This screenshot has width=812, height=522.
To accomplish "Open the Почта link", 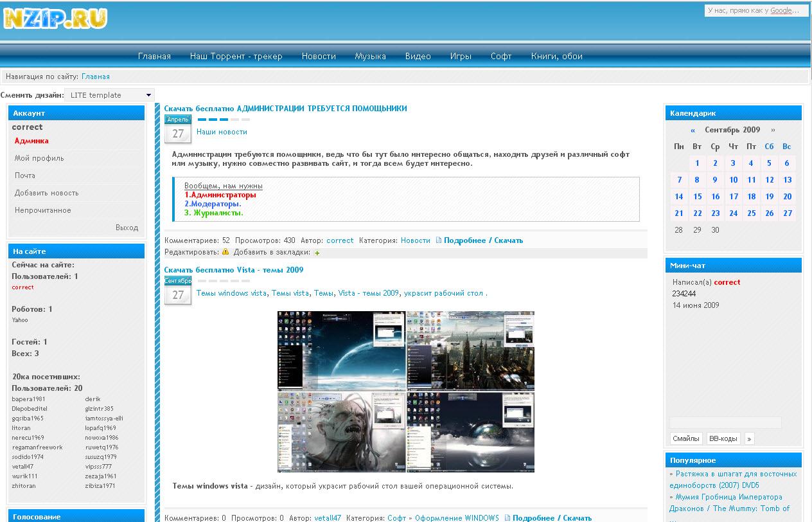I will coord(25,175).
